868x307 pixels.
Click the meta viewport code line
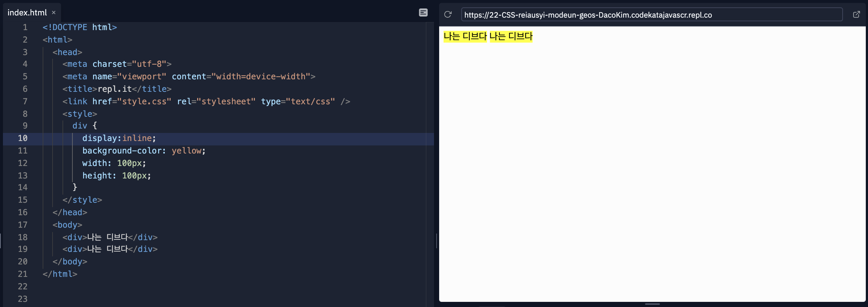click(189, 76)
